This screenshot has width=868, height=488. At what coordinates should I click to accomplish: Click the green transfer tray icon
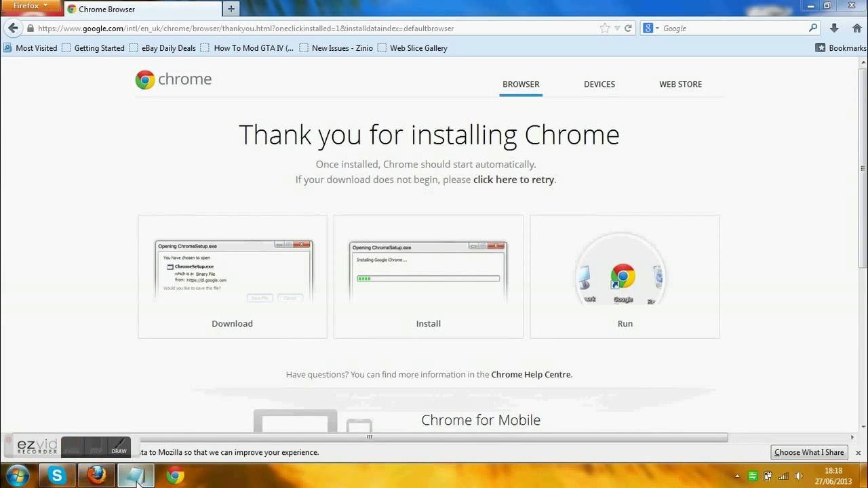(x=753, y=476)
